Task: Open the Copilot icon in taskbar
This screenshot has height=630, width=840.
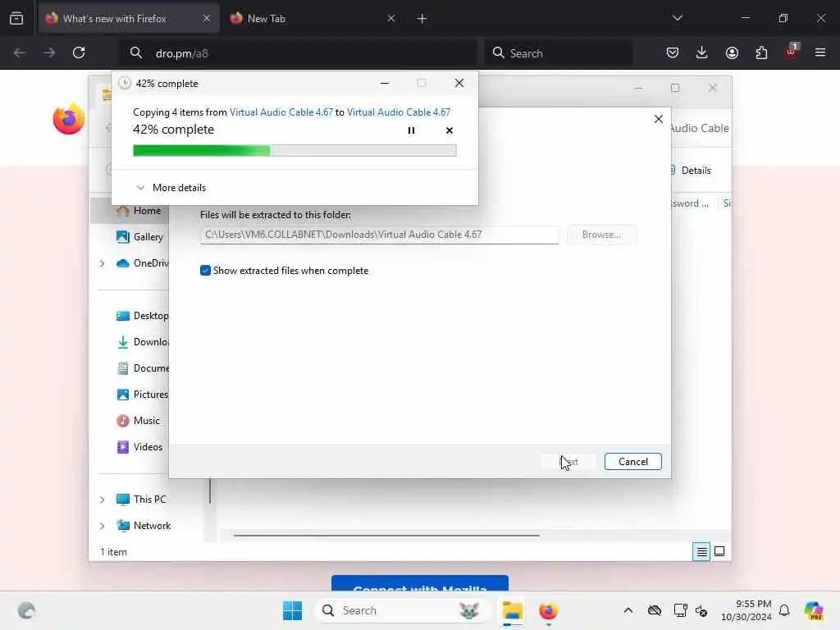Action: (x=814, y=610)
